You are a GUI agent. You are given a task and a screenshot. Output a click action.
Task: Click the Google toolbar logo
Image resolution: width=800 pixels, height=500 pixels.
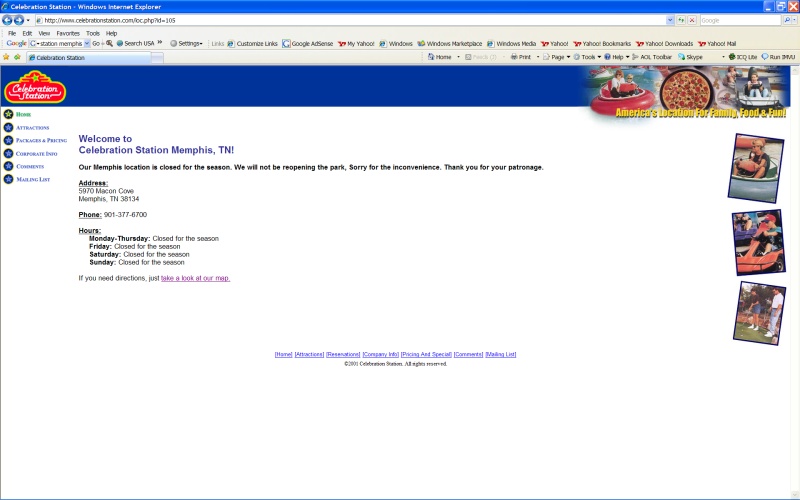point(16,43)
